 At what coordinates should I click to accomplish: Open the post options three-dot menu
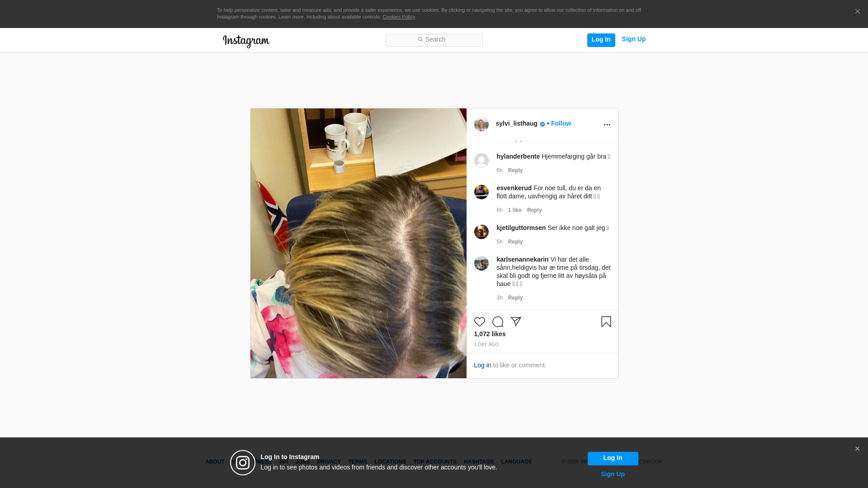[x=607, y=125]
